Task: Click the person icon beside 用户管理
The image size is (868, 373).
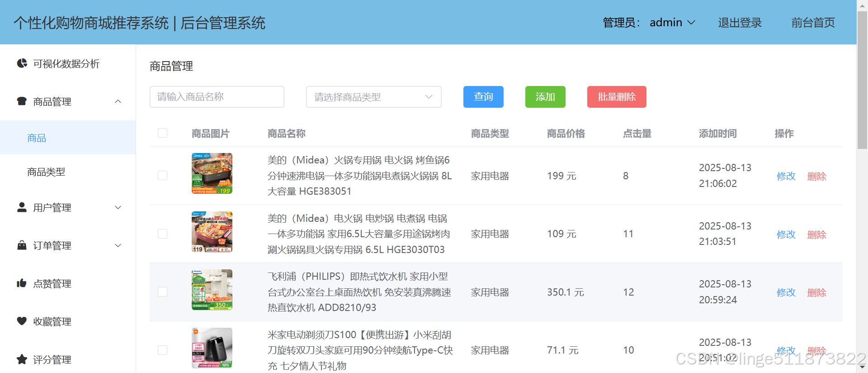Action: pos(22,207)
